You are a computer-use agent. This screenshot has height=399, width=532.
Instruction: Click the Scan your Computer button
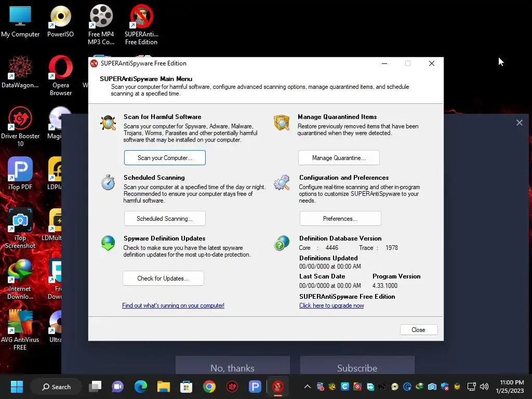click(x=165, y=158)
